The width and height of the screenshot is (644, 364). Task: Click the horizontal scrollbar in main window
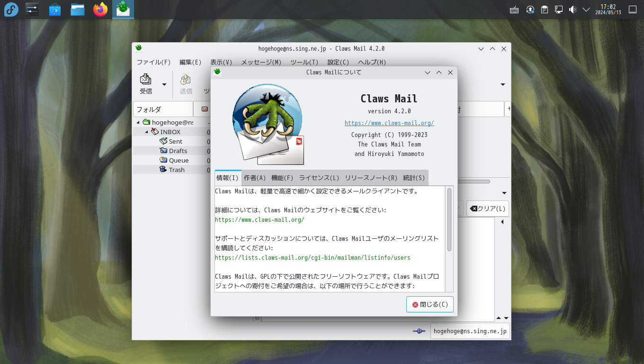[474, 181]
